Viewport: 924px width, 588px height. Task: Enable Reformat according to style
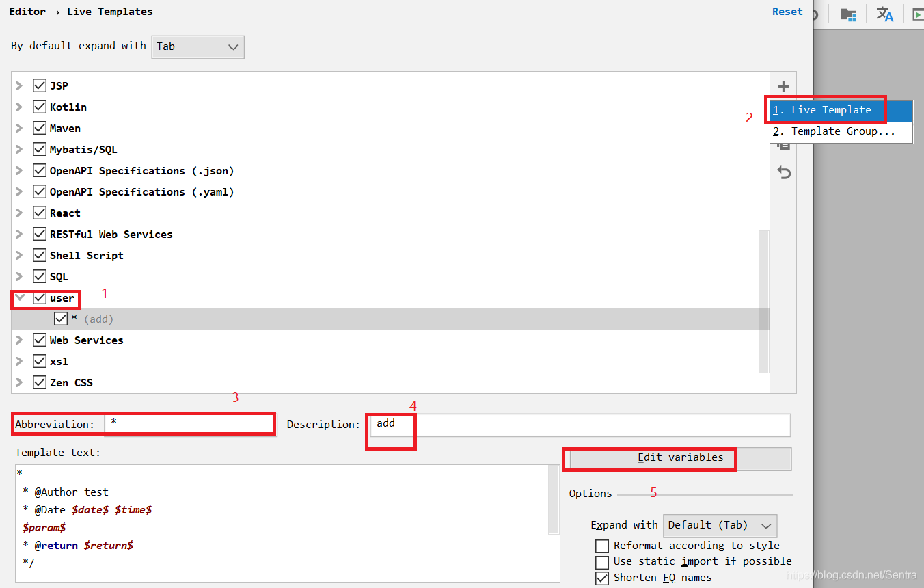point(602,546)
